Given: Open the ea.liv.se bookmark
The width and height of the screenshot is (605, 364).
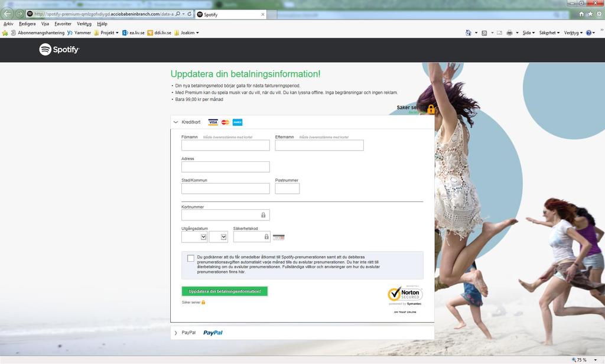Looking at the screenshot, I should (134, 33).
